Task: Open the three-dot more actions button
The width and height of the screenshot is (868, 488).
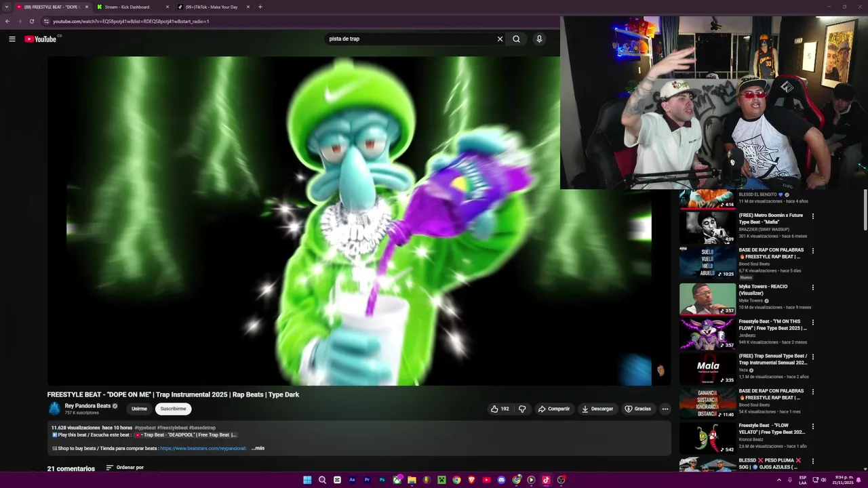Action: 665,409
